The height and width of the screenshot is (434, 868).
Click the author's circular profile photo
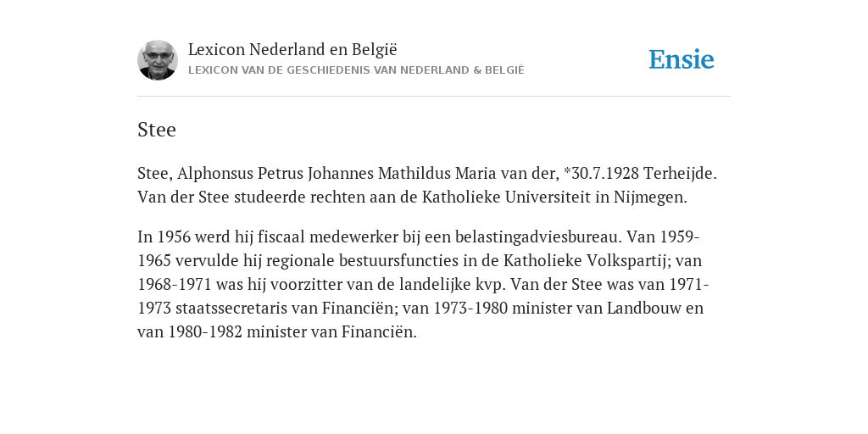(158, 60)
